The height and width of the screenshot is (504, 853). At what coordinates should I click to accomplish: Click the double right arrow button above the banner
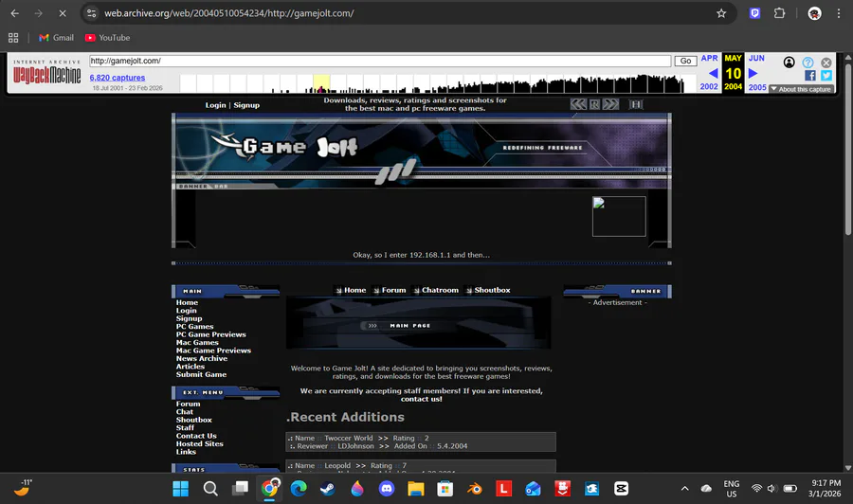click(x=610, y=104)
